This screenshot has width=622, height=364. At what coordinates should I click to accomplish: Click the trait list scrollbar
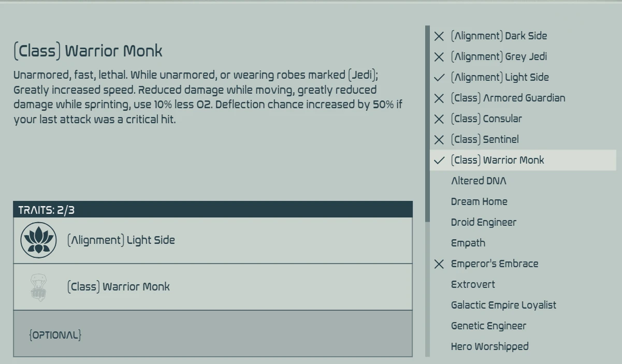tap(428, 124)
